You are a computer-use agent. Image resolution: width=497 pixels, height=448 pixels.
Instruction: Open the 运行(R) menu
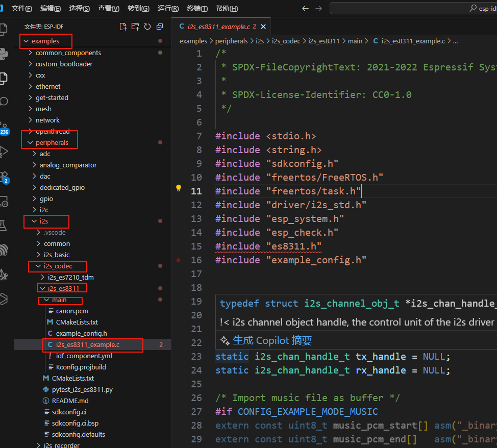click(x=168, y=9)
